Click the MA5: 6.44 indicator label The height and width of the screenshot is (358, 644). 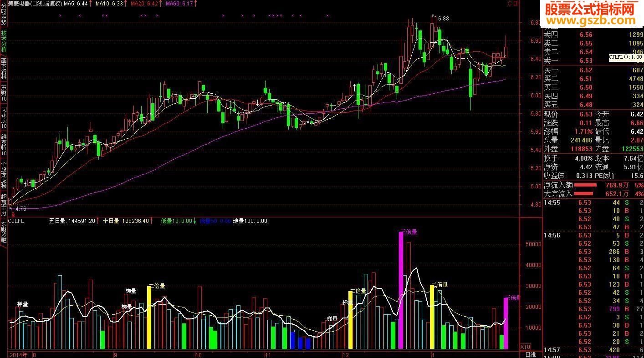point(76,3)
